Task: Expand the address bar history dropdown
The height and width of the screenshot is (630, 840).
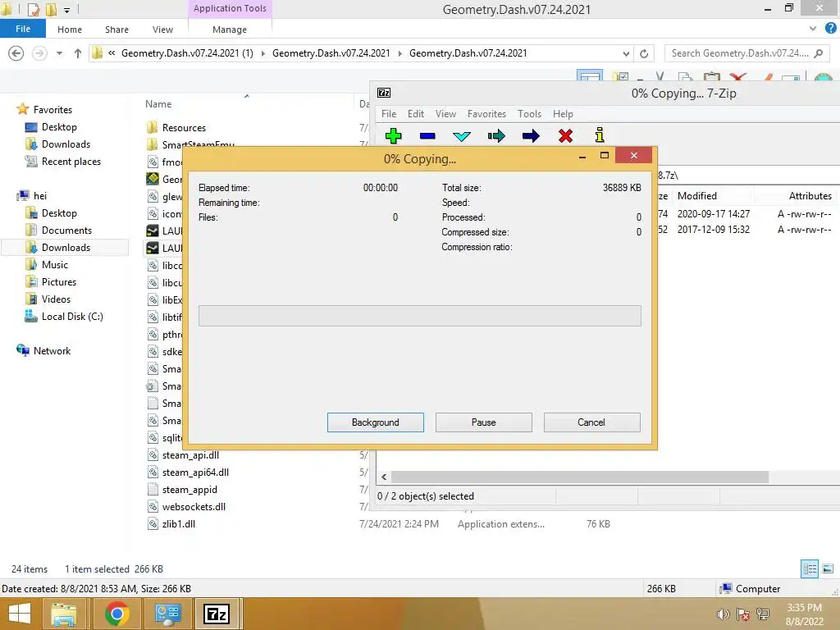Action: [x=626, y=53]
